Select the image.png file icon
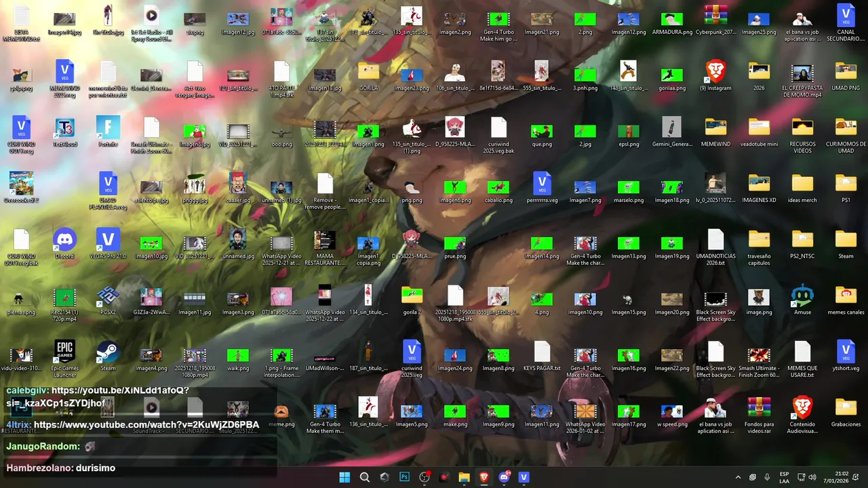The width and height of the screenshot is (868, 488). [759, 300]
